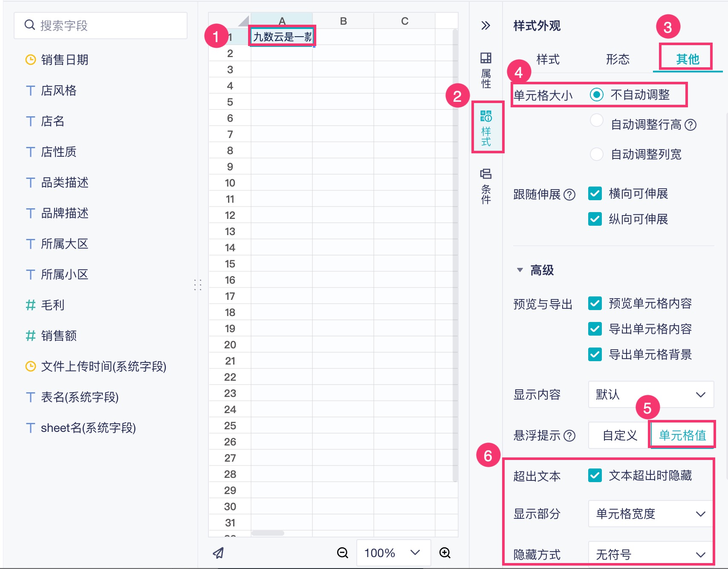Click the clock icon beside 销售日期
The width and height of the screenshot is (728, 569).
click(30, 60)
